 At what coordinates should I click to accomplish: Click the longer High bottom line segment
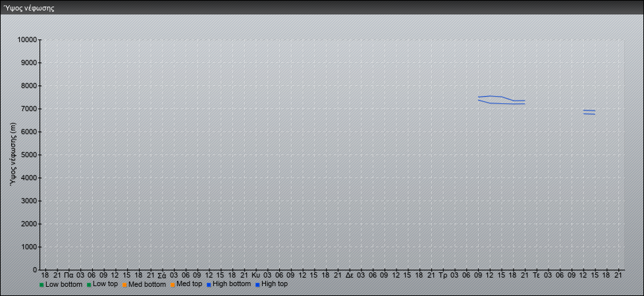[502, 103]
